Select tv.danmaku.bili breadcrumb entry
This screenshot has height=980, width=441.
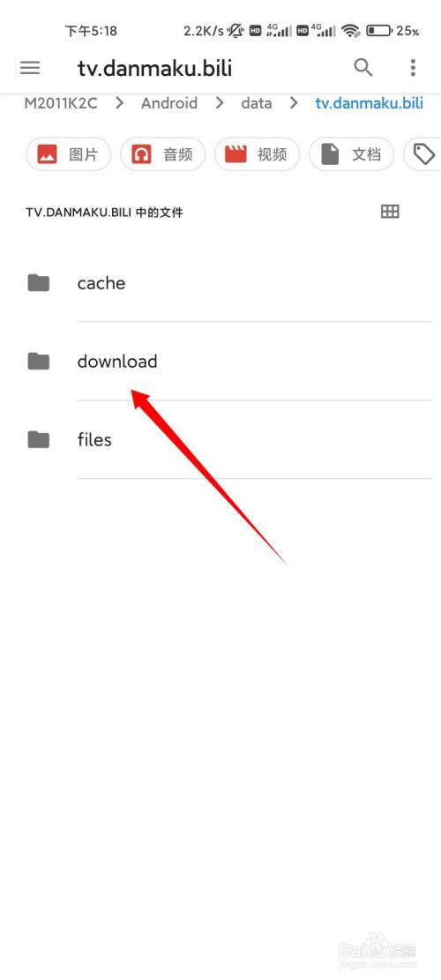[370, 103]
